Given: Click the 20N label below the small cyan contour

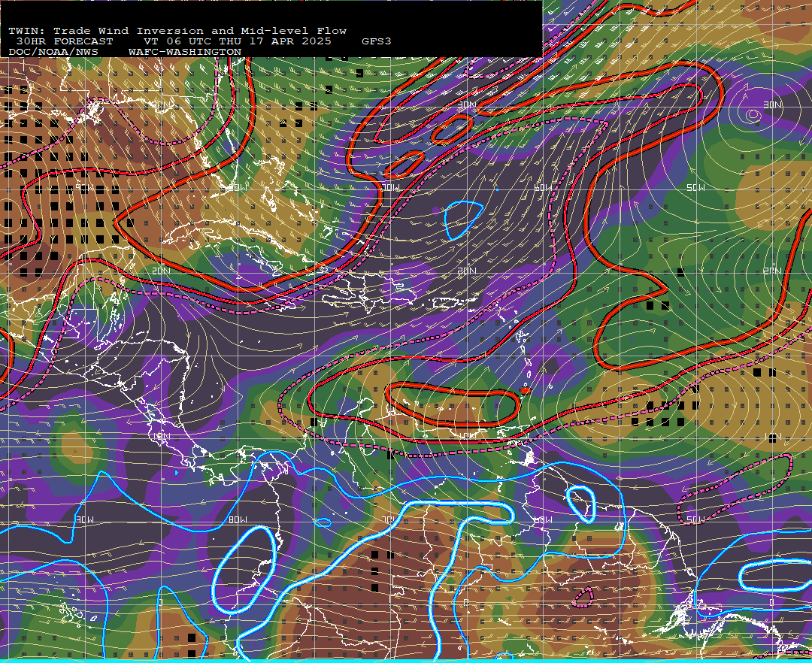Looking at the screenshot, I should click(x=467, y=271).
